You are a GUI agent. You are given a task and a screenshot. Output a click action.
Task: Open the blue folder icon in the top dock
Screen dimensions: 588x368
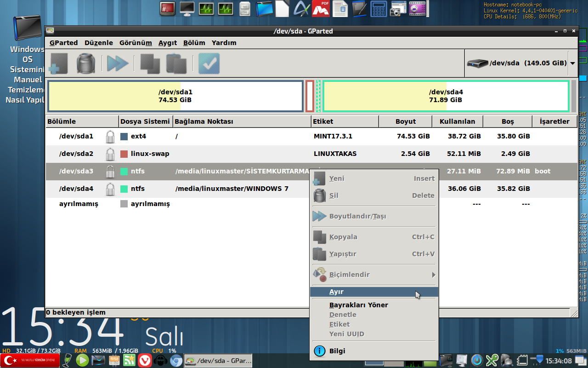(x=265, y=8)
